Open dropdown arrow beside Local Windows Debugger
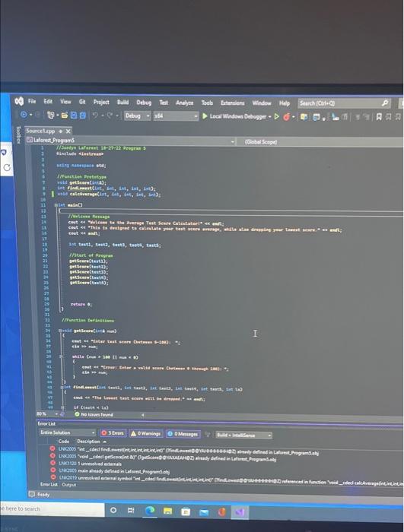404x532 pixels. click(270, 117)
